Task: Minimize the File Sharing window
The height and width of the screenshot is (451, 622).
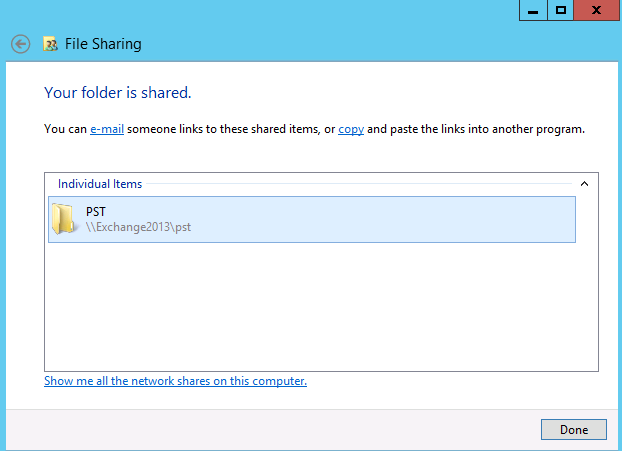Action: tap(533, 10)
